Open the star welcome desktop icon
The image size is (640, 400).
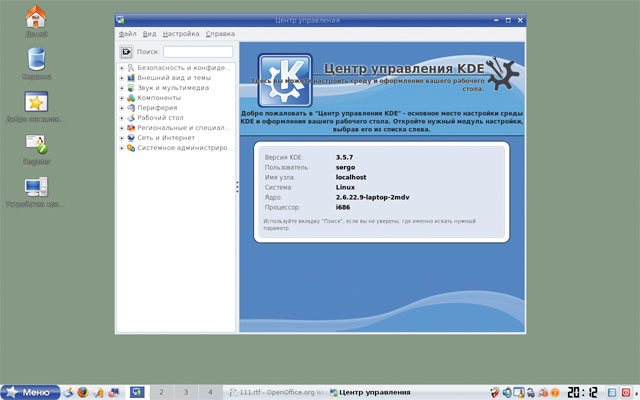(36, 102)
